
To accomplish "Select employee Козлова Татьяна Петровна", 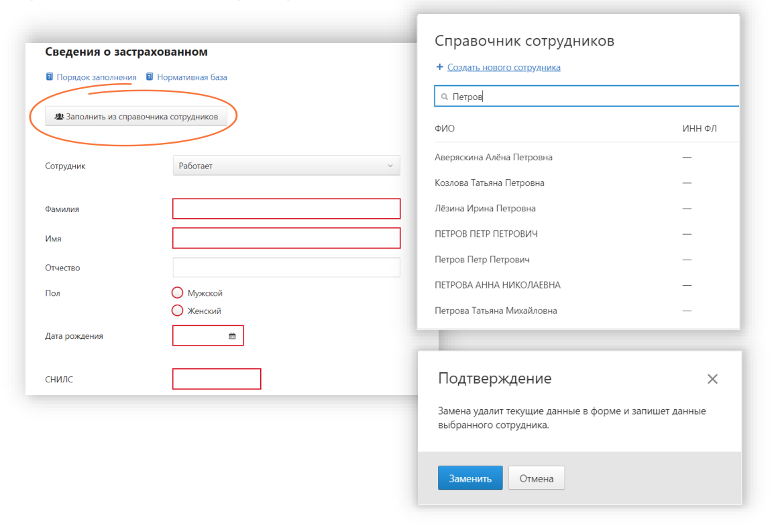I will (490, 183).
